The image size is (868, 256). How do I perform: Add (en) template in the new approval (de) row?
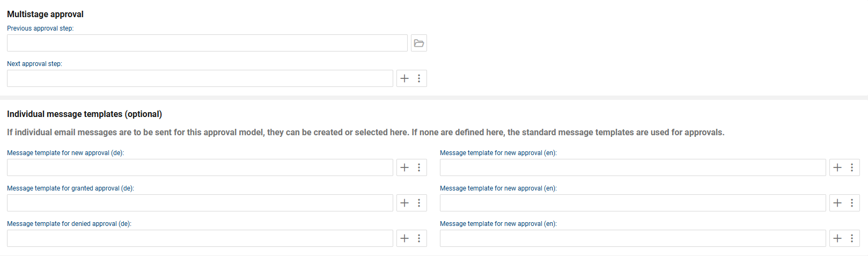coord(837,167)
